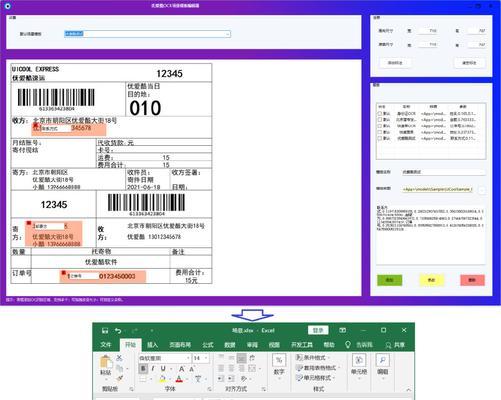Open the default template combo box

[x=147, y=34]
